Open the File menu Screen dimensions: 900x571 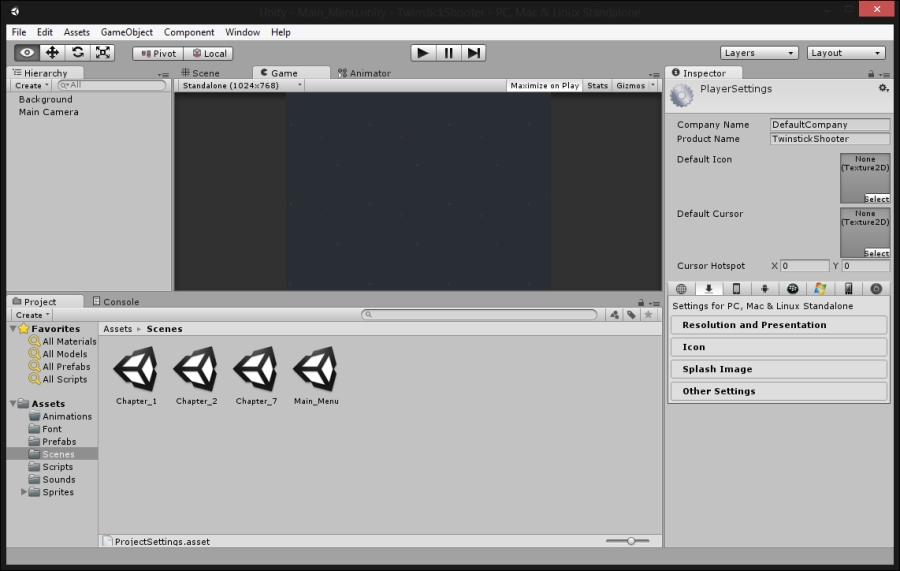[19, 32]
